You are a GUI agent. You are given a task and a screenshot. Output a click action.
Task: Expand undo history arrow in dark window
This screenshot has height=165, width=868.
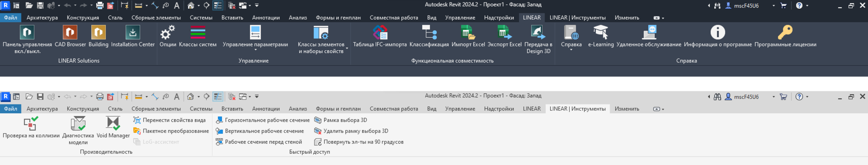point(75,6)
